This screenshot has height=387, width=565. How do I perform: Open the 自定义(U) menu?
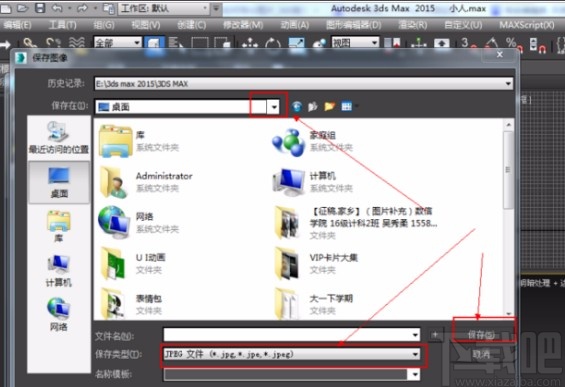(x=463, y=25)
